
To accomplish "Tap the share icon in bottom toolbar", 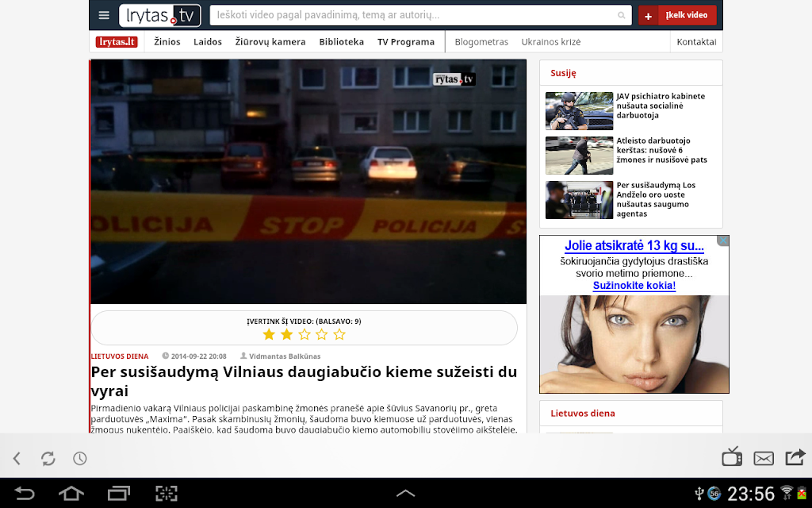I will (x=795, y=457).
